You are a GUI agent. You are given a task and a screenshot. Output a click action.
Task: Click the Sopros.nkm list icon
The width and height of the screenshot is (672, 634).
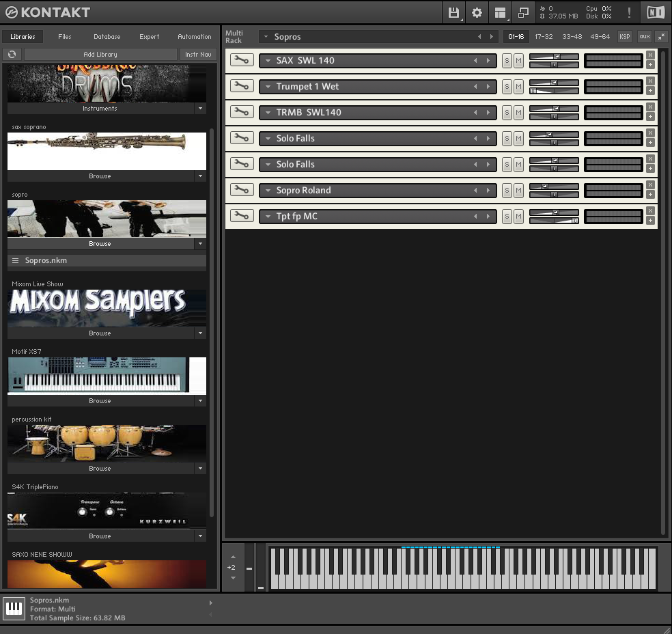click(x=16, y=260)
